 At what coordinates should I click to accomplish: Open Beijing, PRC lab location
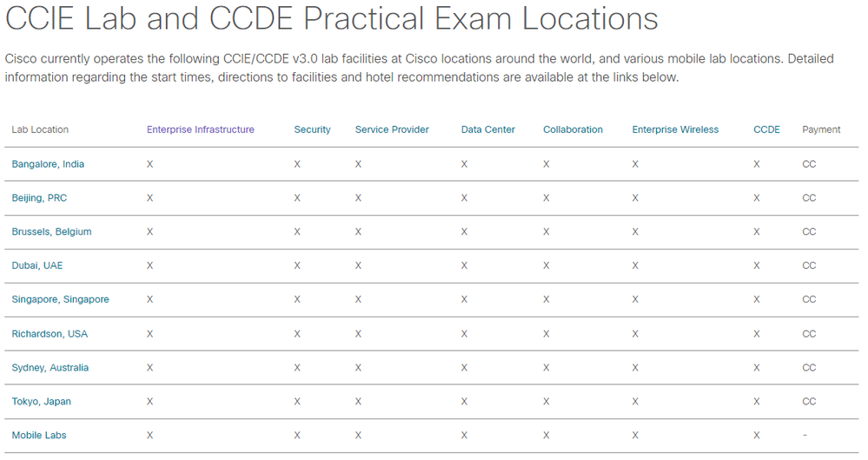[x=39, y=198]
